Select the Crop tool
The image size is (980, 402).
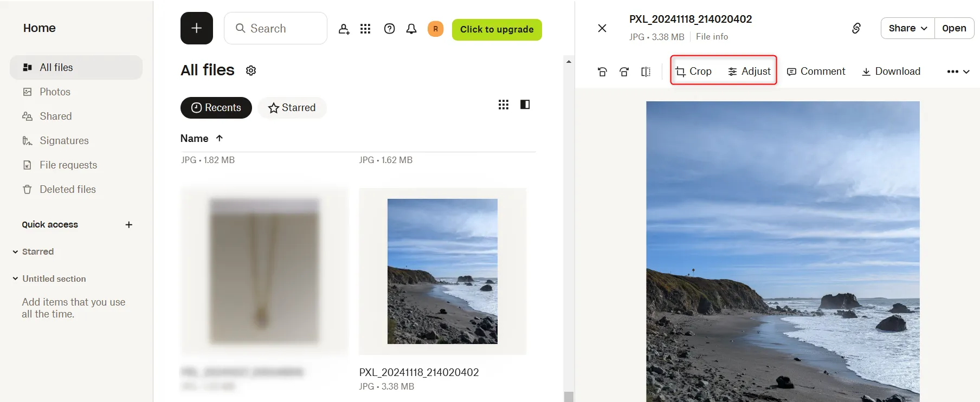(694, 72)
